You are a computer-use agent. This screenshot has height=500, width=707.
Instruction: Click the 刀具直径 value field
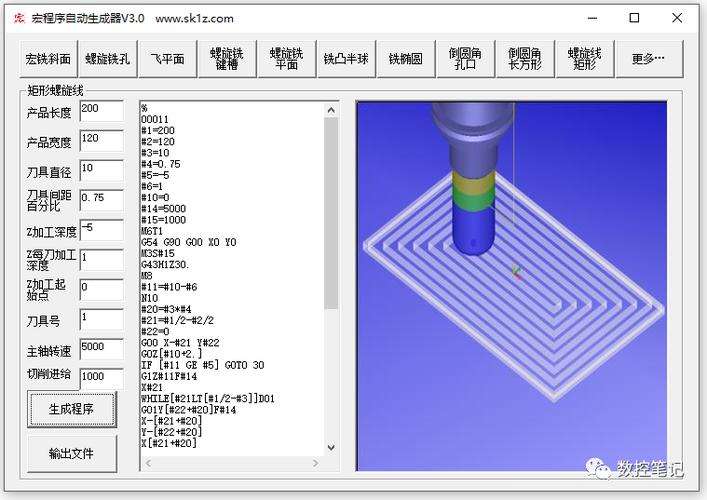pyautogui.click(x=101, y=171)
